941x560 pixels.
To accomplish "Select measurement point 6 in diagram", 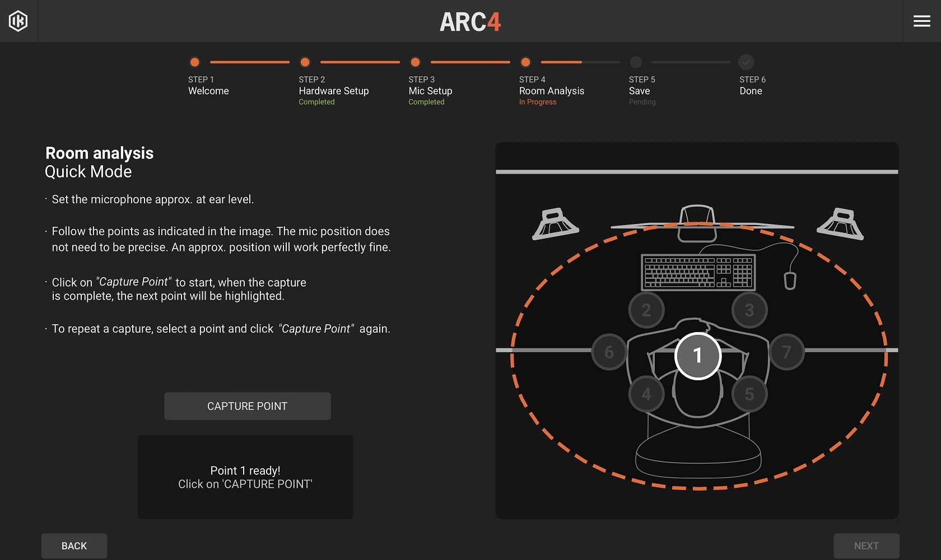I will (x=609, y=352).
